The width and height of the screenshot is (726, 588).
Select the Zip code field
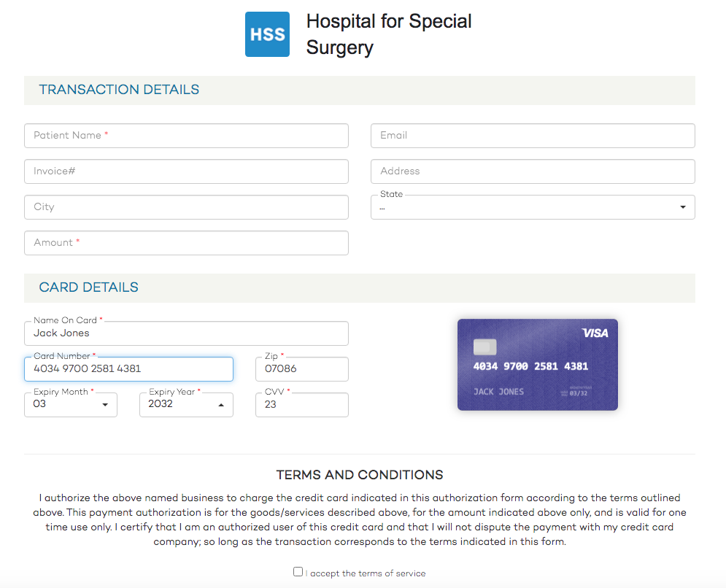tap(302, 369)
